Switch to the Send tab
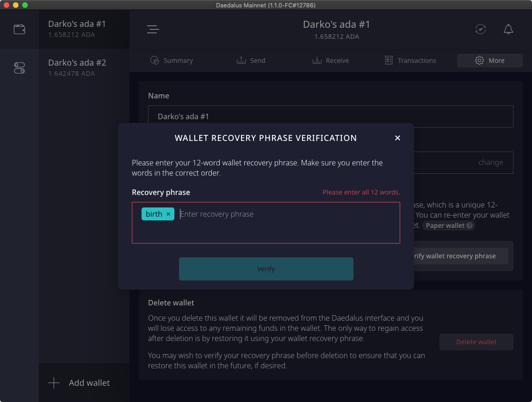The image size is (532, 402). pos(251,61)
